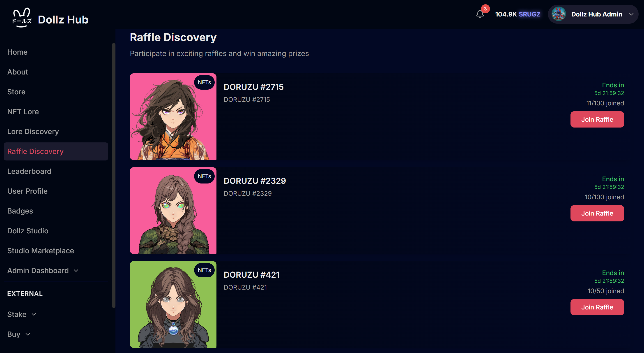Click the Dollz Hub Admin avatar image
Viewport: 644px width, 353px height.
pos(559,14)
